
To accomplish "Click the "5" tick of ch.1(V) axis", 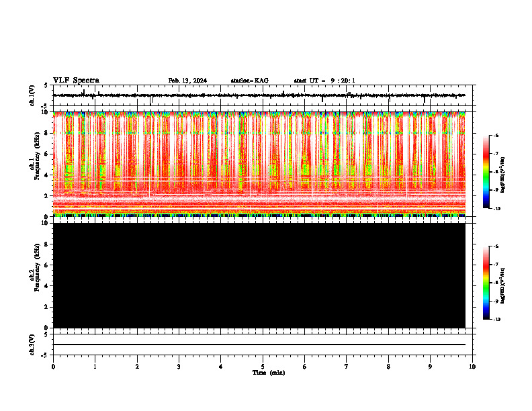I will point(46,85).
